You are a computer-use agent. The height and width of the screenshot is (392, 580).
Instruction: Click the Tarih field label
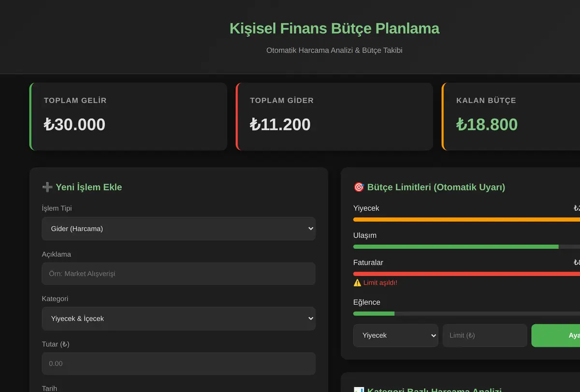(x=49, y=389)
